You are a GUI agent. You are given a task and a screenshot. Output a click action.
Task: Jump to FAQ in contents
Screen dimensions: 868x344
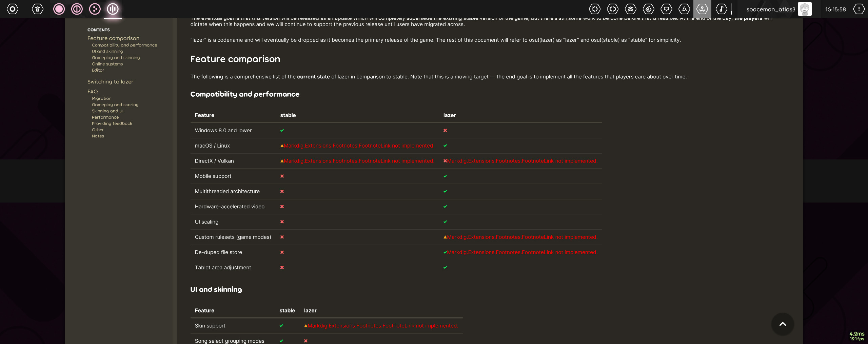coord(93,92)
